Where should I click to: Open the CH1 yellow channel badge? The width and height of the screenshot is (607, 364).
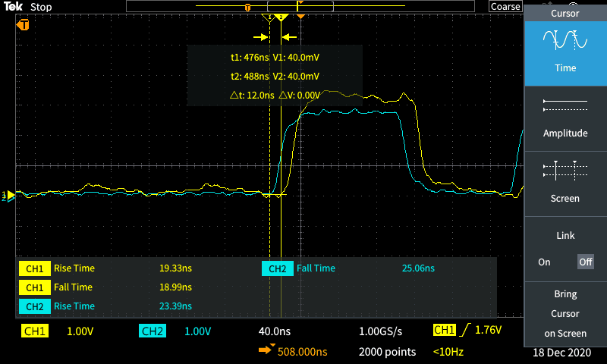35,331
